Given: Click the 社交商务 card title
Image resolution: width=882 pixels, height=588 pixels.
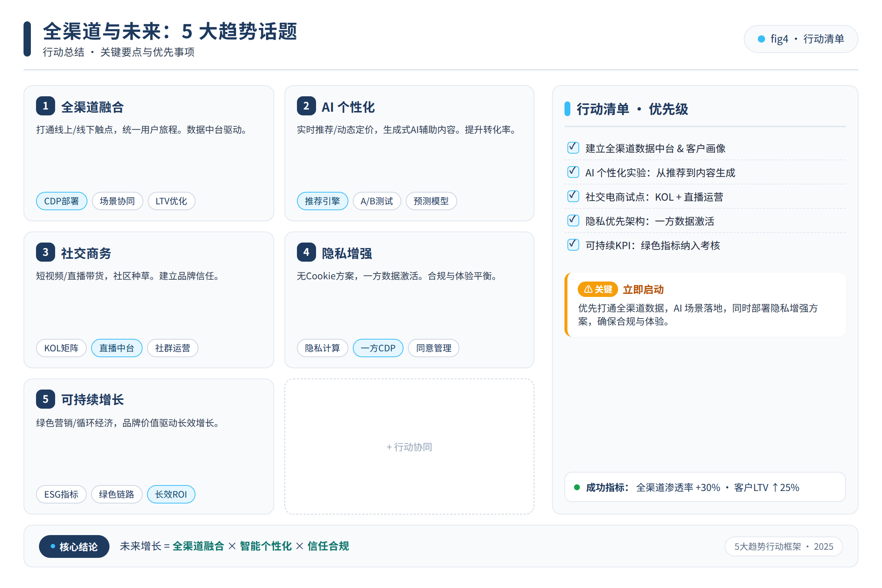Looking at the screenshot, I should point(86,253).
